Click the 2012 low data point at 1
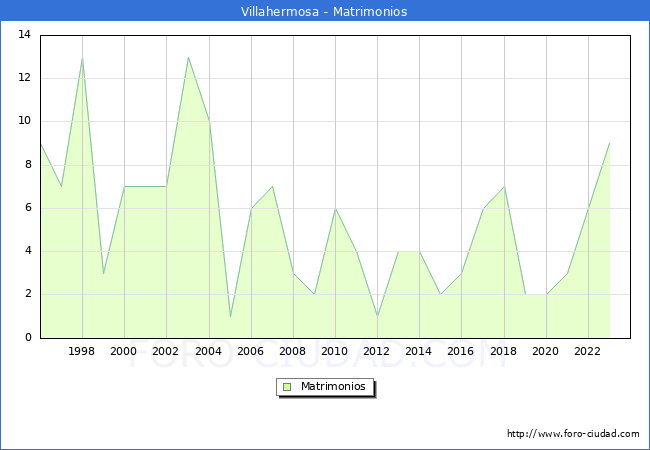 click(378, 317)
